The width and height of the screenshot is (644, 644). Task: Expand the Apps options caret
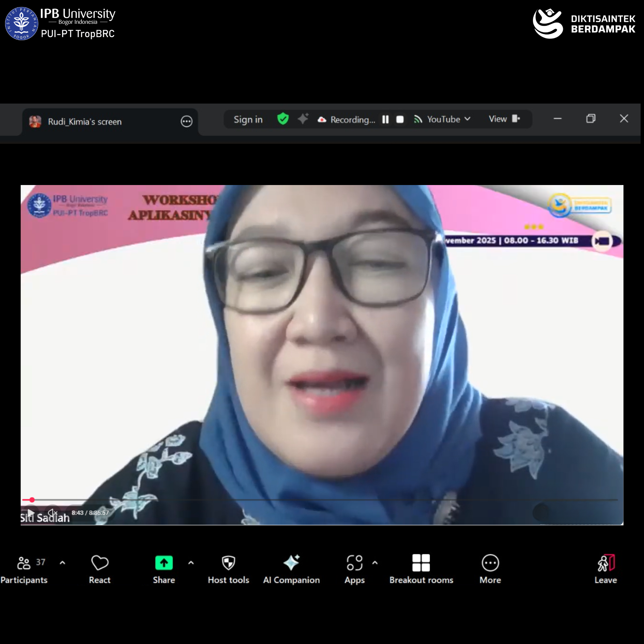[375, 563]
